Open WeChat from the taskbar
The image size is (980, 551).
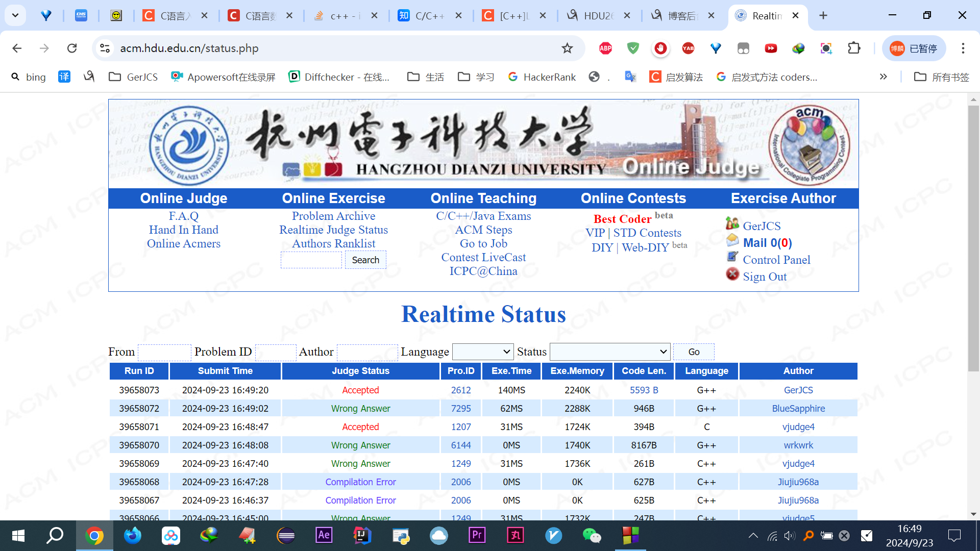[592, 535]
